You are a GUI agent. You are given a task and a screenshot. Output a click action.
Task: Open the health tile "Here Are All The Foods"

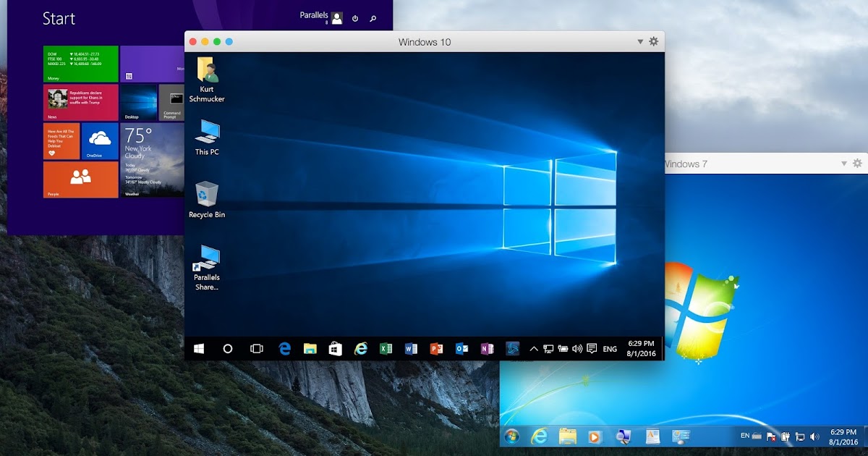pyautogui.click(x=61, y=140)
